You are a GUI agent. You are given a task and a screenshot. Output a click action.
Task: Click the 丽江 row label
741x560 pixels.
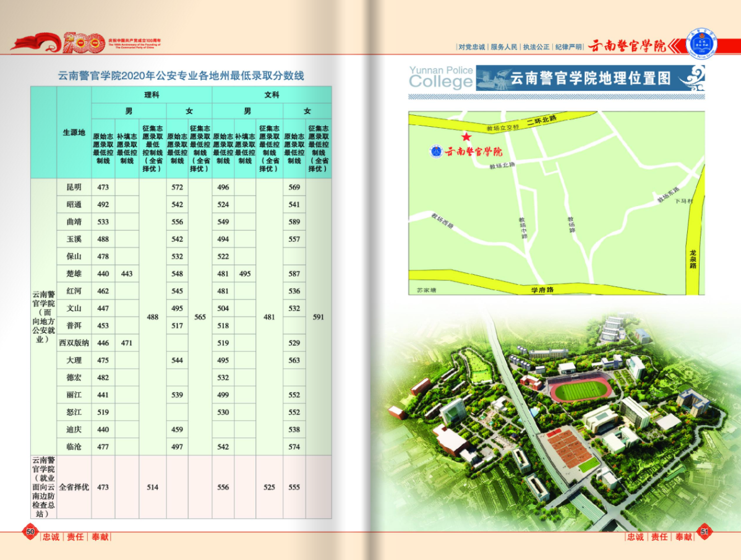[74, 395]
